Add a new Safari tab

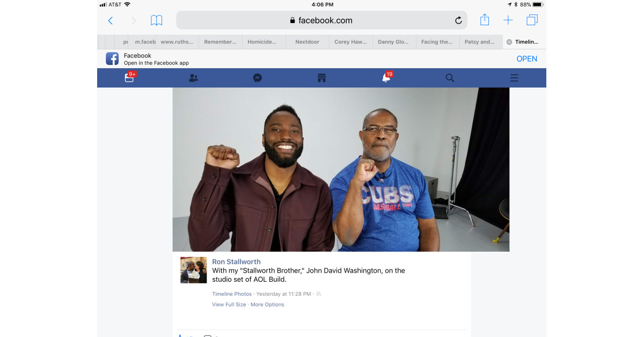[508, 20]
